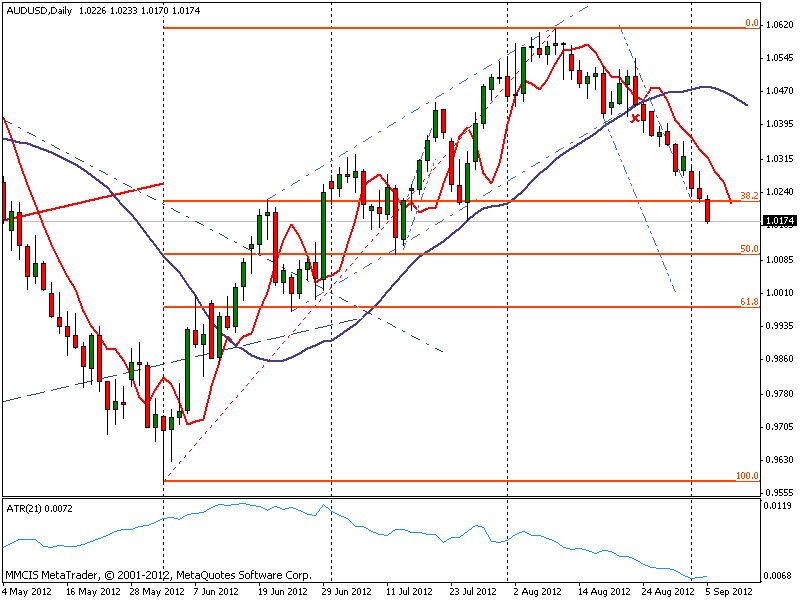Click price scale value 1.0545
The width and height of the screenshot is (800, 600).
[780, 58]
